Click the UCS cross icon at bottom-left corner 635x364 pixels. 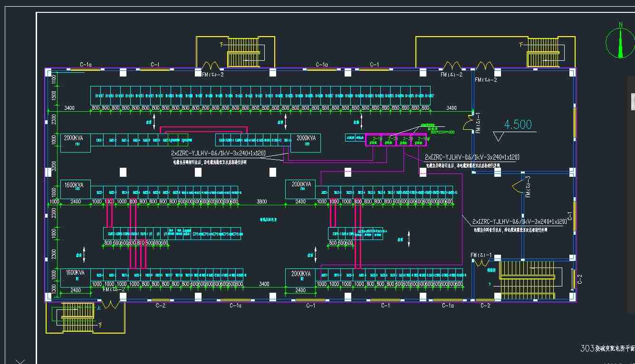coord(20,362)
